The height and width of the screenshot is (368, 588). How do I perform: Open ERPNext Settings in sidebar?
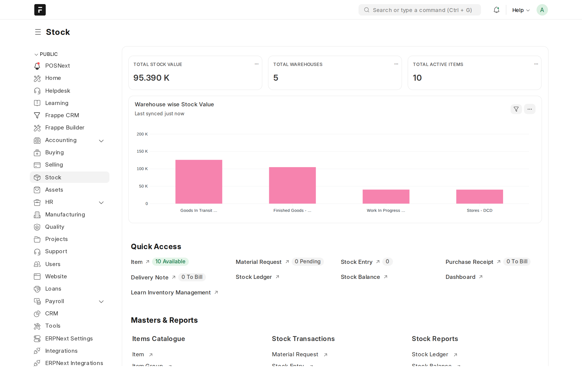point(70,339)
